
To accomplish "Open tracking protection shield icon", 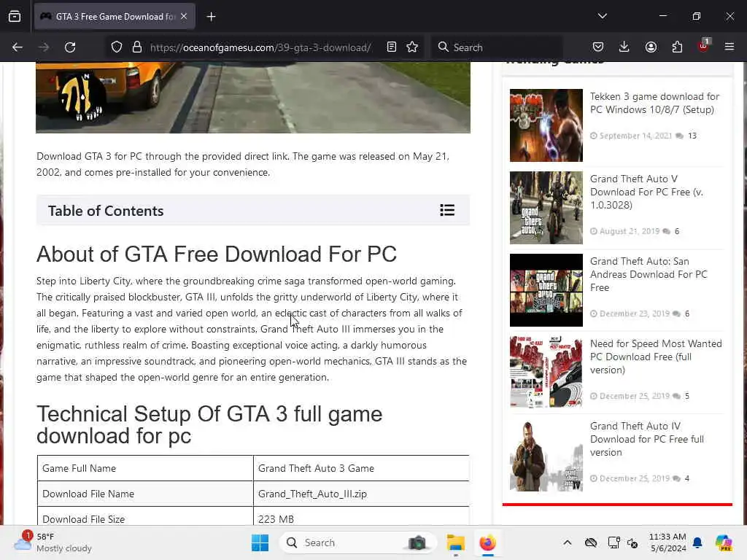I will click(x=117, y=47).
